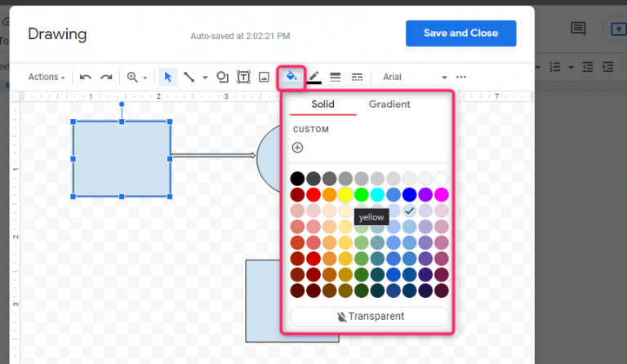This screenshot has height=364, width=627.
Task: Switch to the Gradient fill tab
Action: pos(389,104)
